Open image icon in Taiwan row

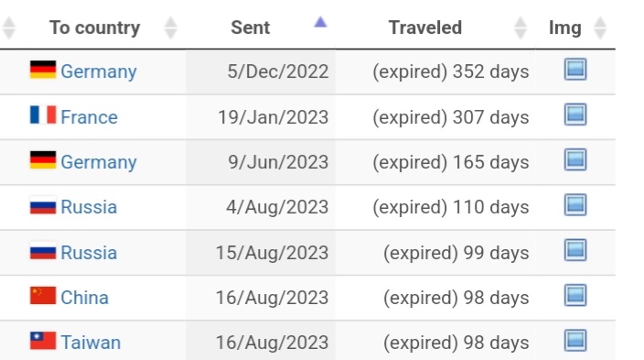(x=575, y=341)
